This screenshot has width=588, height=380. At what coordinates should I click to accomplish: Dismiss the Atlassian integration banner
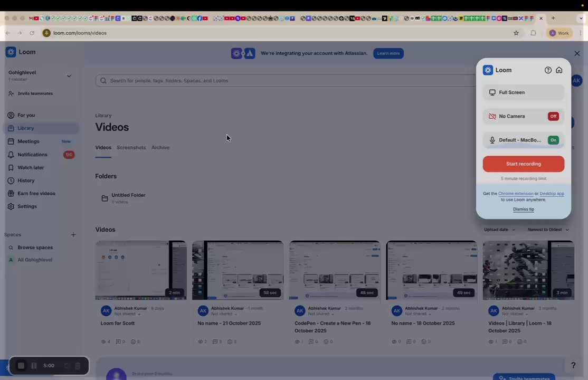577,53
